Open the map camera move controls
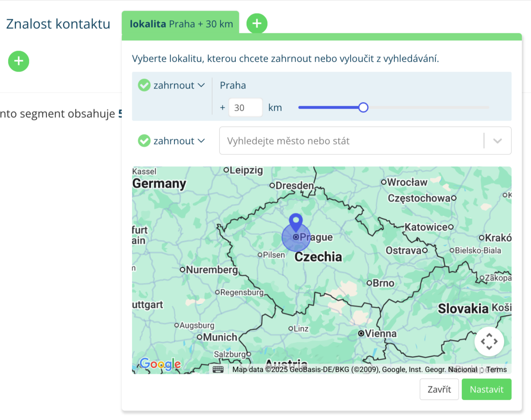Viewport: 531px width, 420px height. point(489,341)
